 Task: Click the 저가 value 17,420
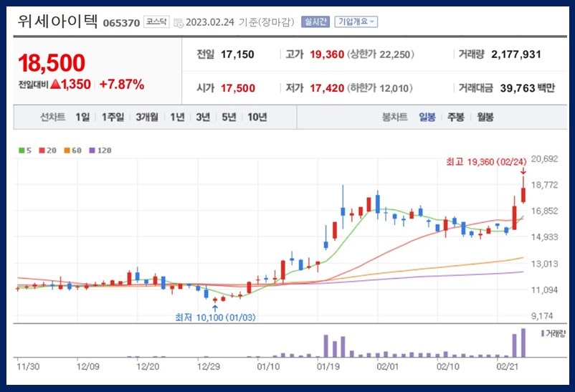pyautogui.click(x=327, y=88)
